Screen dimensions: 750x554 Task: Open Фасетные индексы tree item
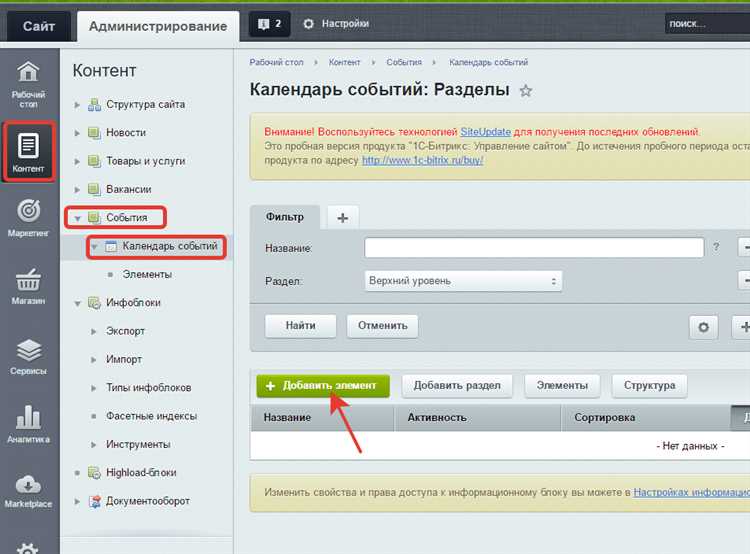151,416
